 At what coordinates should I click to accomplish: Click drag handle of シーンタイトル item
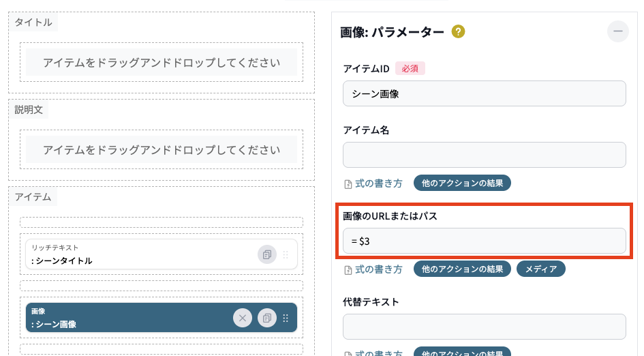286,254
